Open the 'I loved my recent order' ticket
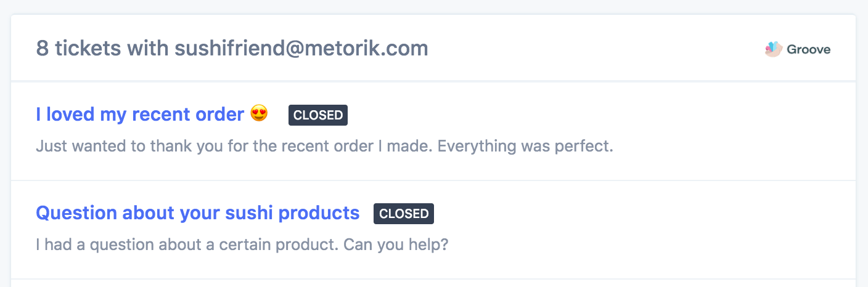 point(140,115)
